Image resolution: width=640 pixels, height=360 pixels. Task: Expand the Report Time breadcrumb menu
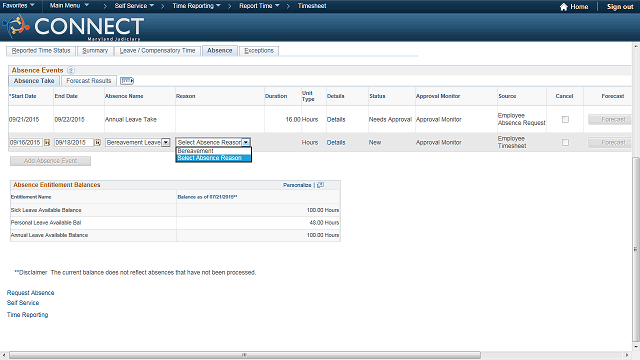pos(259,6)
